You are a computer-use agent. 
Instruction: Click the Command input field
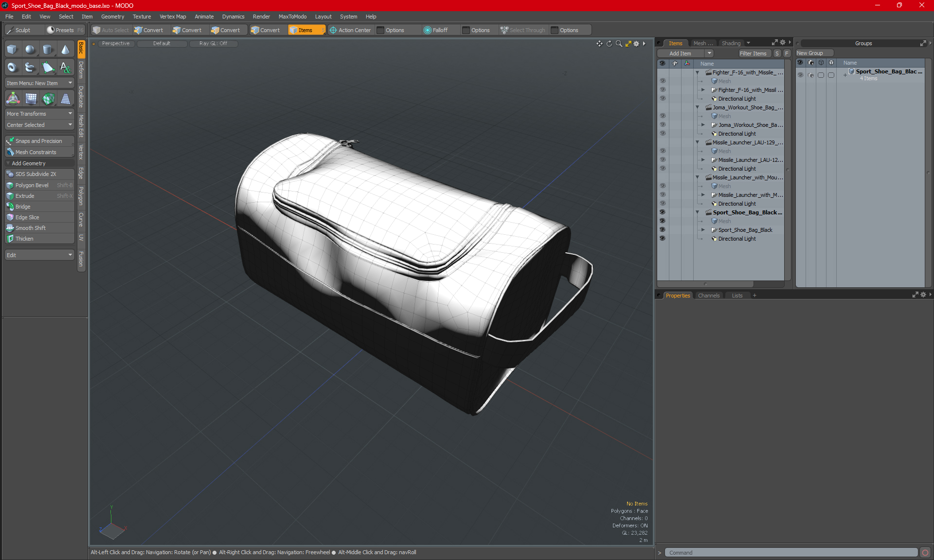pos(791,553)
